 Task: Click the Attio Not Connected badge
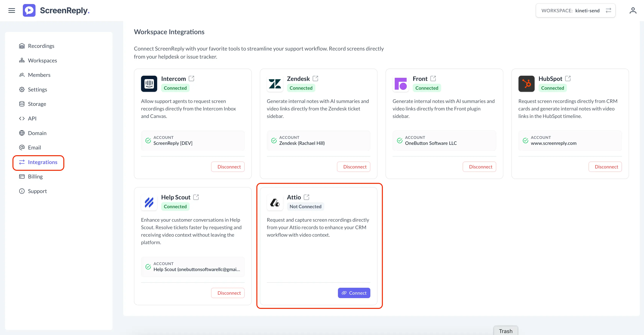pos(305,207)
